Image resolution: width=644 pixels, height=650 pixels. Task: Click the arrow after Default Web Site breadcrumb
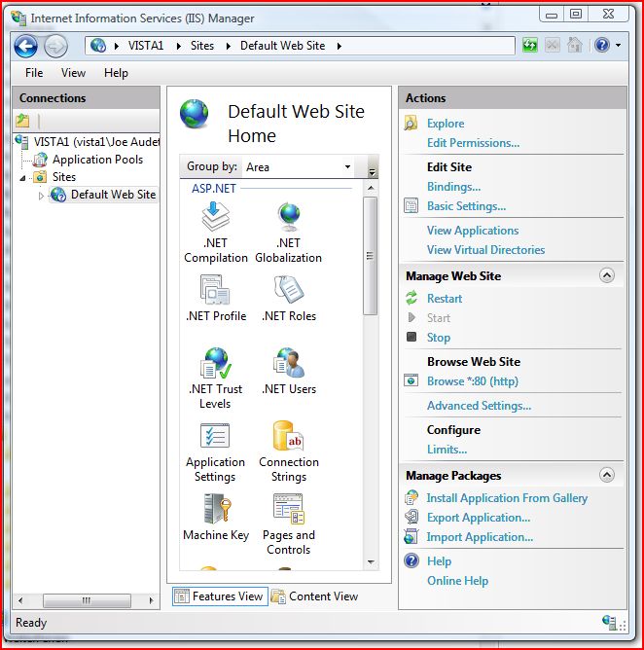point(339,46)
